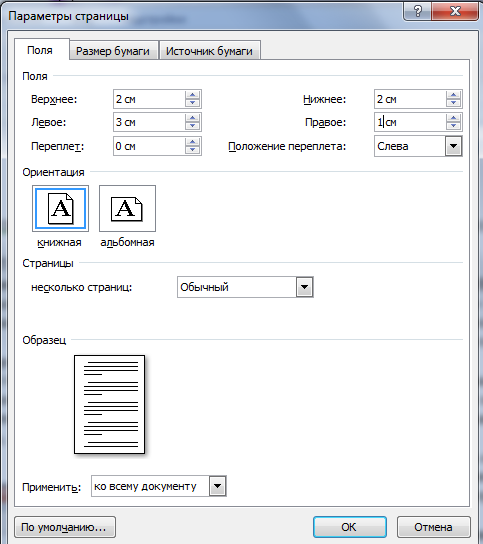The height and width of the screenshot is (544, 483).
Task: Click the Страницы section heading
Action: pyautogui.click(x=48, y=263)
